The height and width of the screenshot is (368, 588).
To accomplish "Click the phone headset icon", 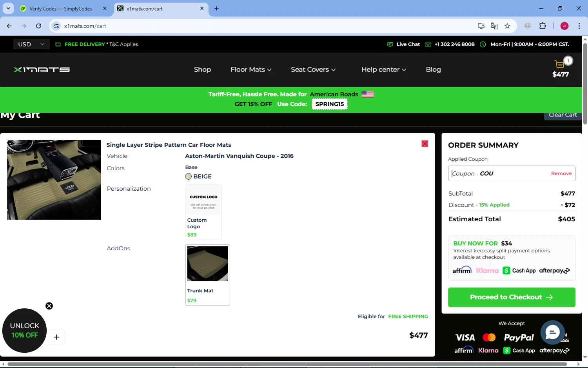I will (428, 44).
